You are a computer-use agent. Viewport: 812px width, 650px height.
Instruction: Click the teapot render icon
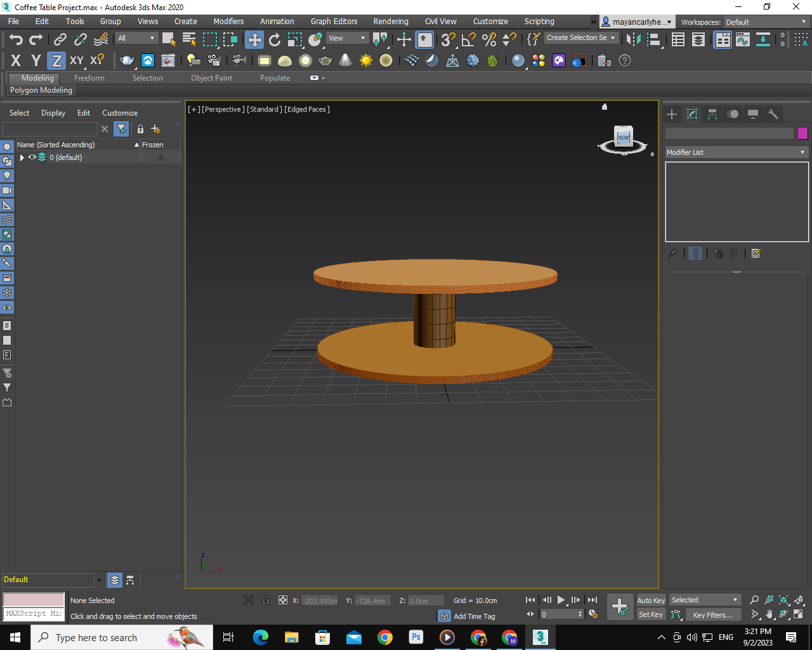click(x=128, y=60)
